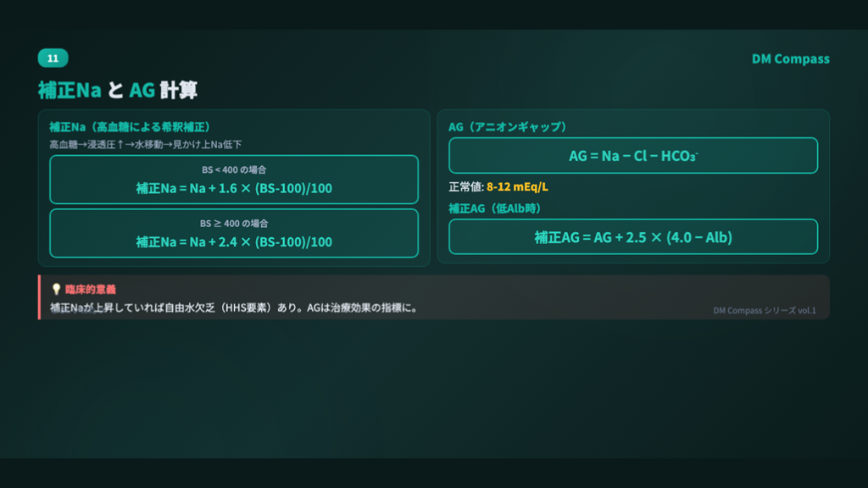The image size is (868, 488).
Task: Select the AG = Na − Cl − HCO₃⁻ formula box
Action: (632, 156)
